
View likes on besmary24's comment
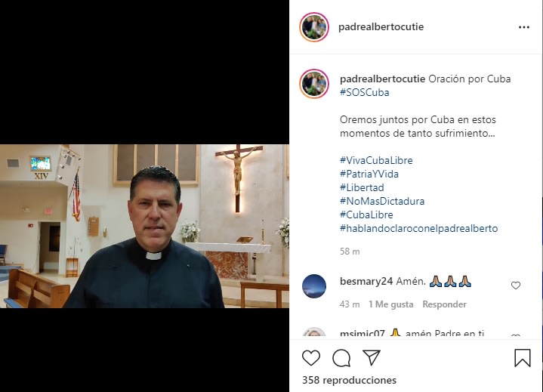point(390,304)
